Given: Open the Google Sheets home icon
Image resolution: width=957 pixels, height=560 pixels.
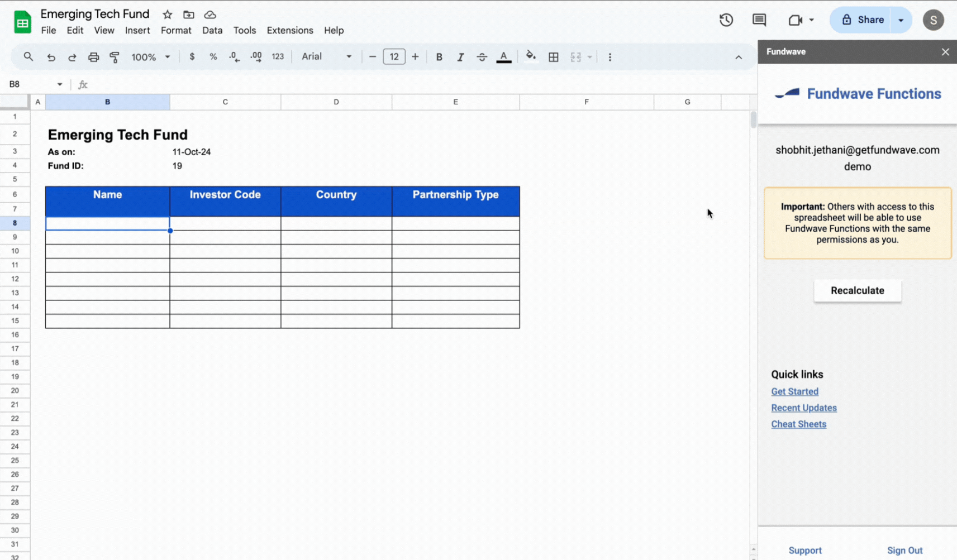Looking at the screenshot, I should coord(22,22).
